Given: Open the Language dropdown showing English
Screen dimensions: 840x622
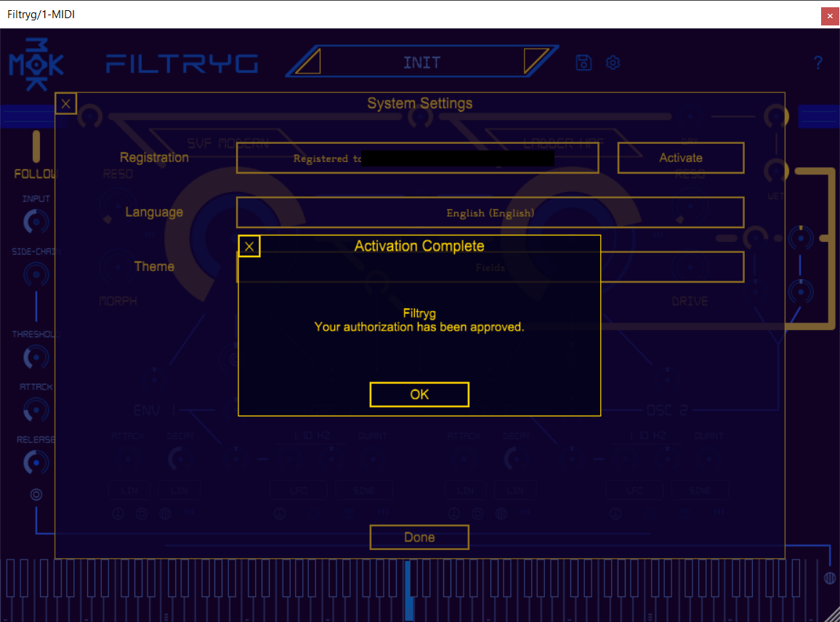Looking at the screenshot, I should point(490,212).
